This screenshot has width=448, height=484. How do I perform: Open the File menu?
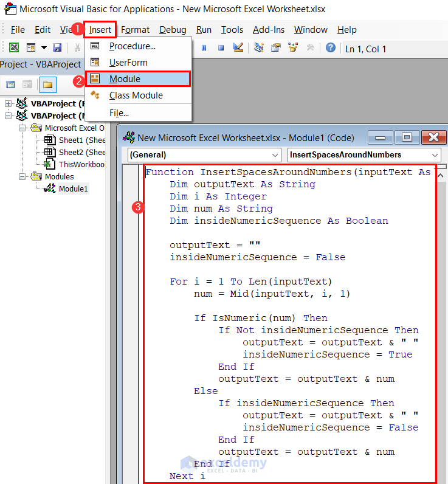click(18, 30)
